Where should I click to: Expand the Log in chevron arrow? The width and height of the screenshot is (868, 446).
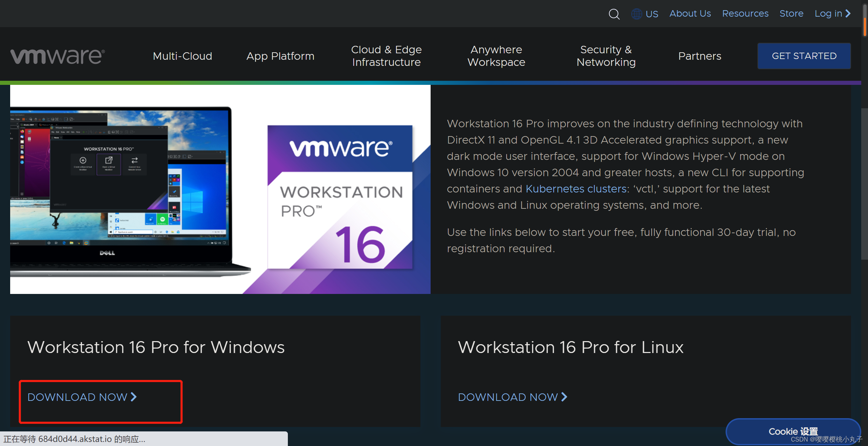point(848,14)
